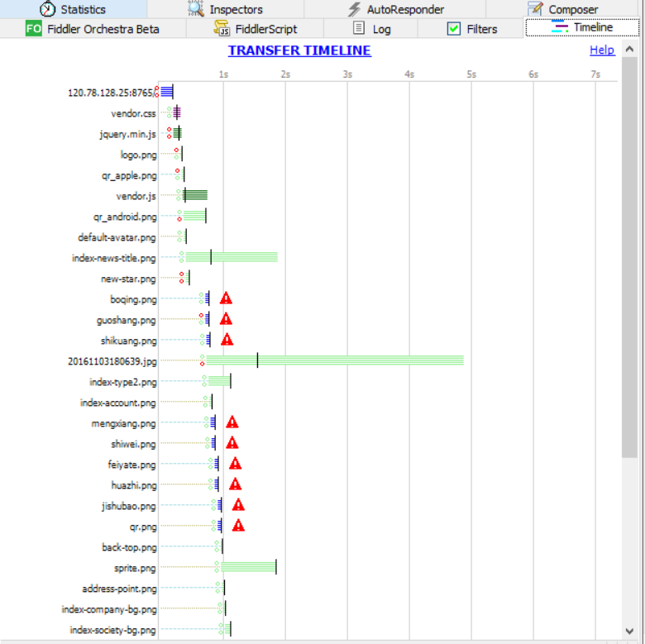Viewport: 645px width, 644px height.
Task: Select the index-news-title.png timeline bar
Action: [x=240, y=258]
